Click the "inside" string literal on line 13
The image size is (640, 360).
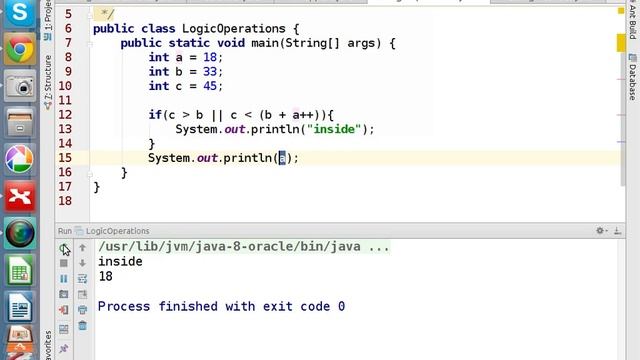[x=333, y=129]
